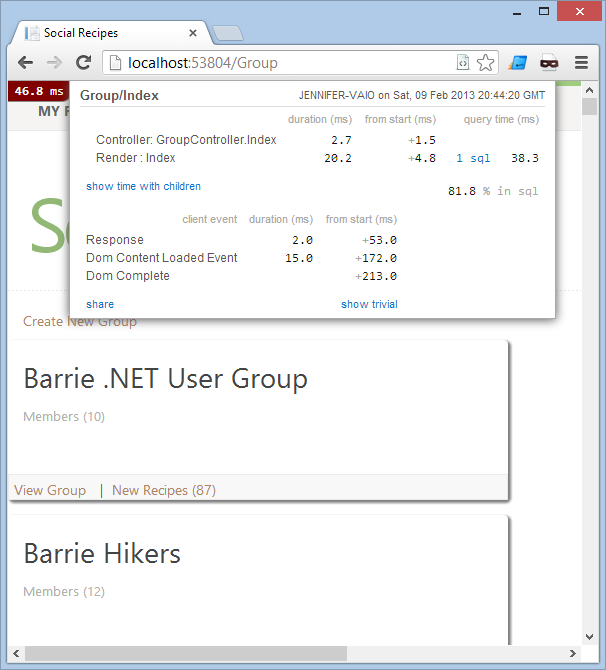Image resolution: width=606 pixels, height=670 pixels.
Task: Click the 'share' link in profiler popup
Action: click(100, 304)
